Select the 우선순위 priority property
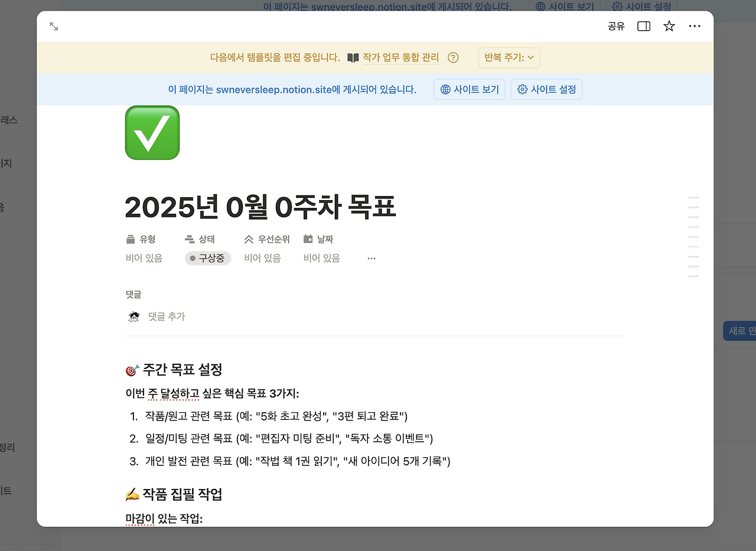Screen dimensions: 756x551 (x=262, y=258)
